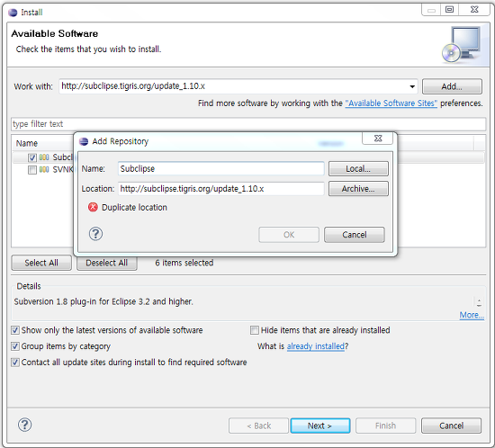Open help for Add Repository dialog
This screenshot has width=495, height=448.
[95, 234]
